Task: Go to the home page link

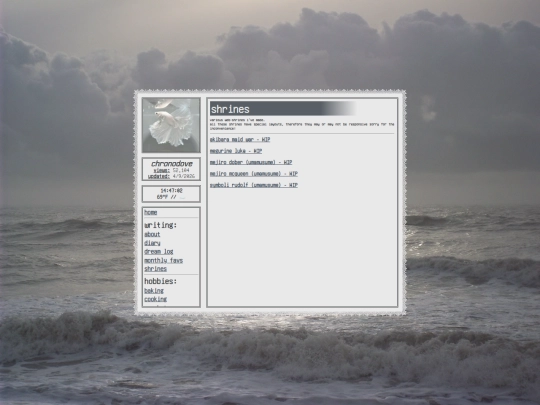Action: [x=150, y=212]
